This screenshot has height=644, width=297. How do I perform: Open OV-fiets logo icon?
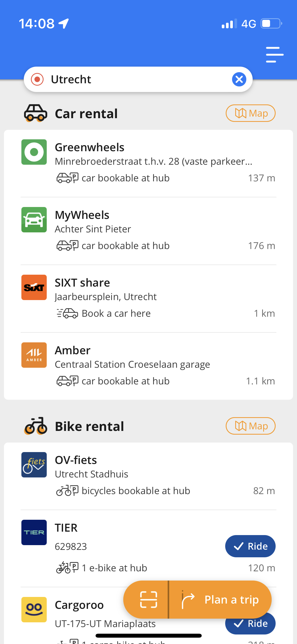coord(34,465)
